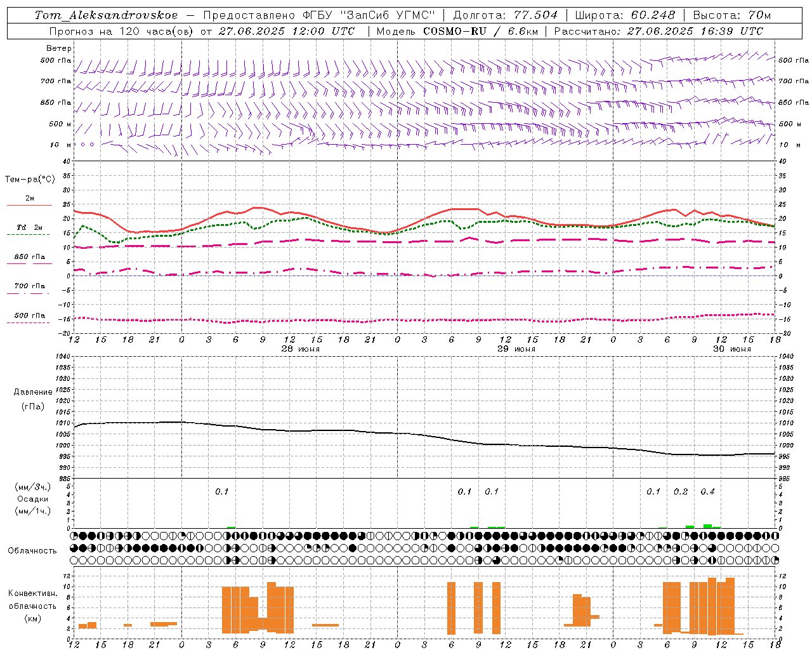The width and height of the screenshot is (812, 650).
Task: Click the provider text ФГБУ "ЗапСиб УГМС"
Action: pos(369,15)
